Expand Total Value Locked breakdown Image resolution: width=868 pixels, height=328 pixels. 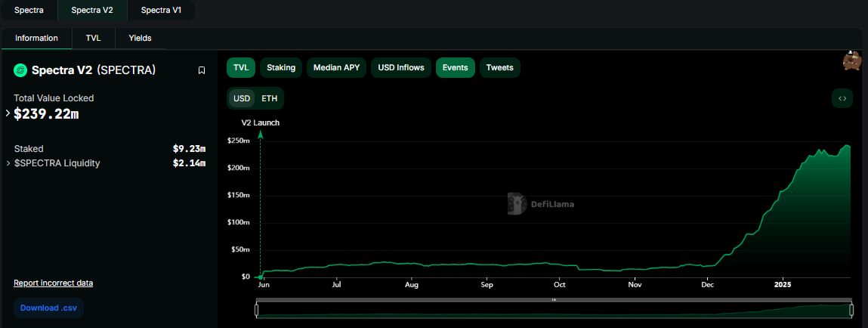point(8,113)
